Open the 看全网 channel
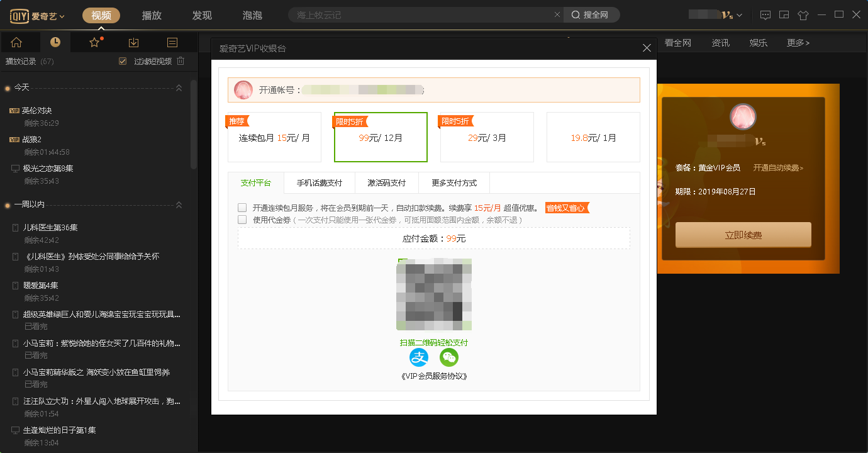This screenshot has height=453, width=868. [x=678, y=43]
